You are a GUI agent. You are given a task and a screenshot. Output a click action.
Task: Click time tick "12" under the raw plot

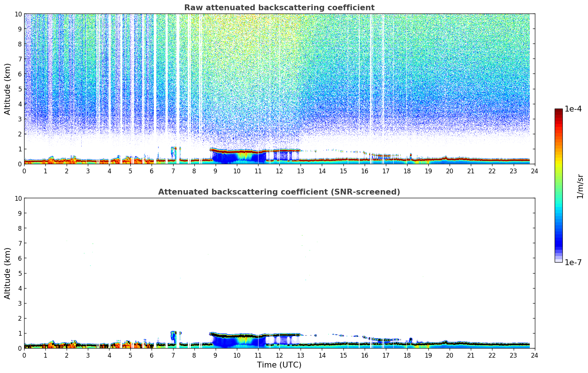click(279, 171)
